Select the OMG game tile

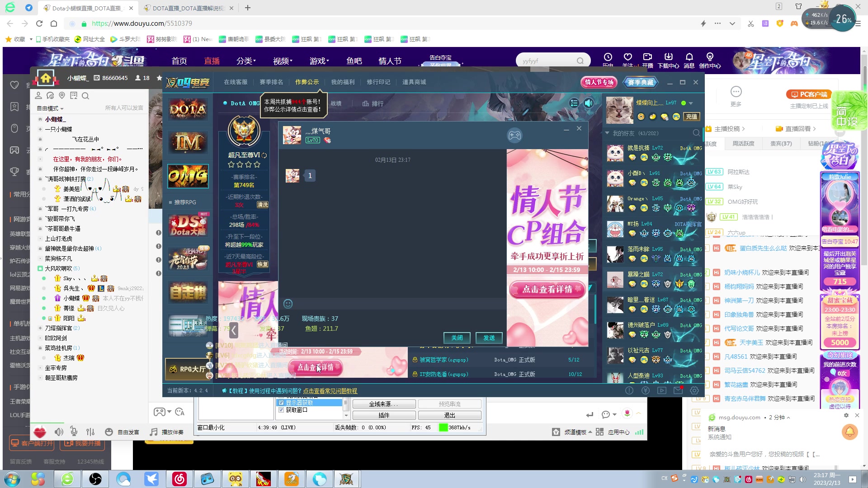click(188, 176)
